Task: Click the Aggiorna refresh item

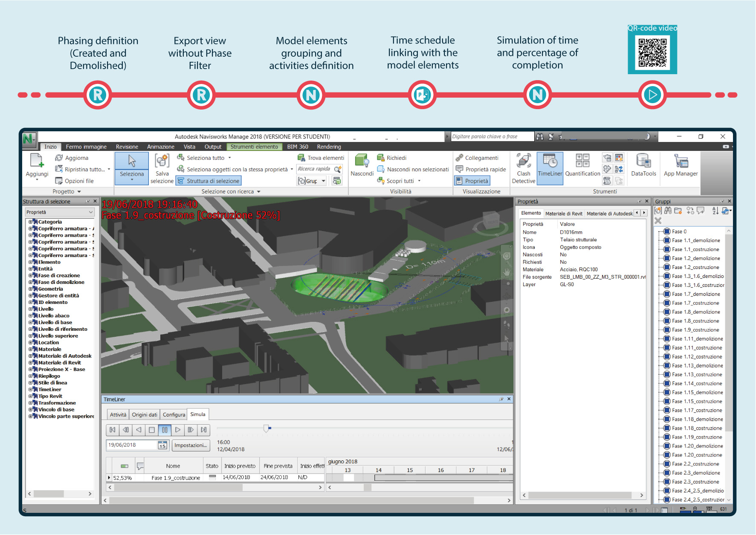Action: click(x=72, y=158)
